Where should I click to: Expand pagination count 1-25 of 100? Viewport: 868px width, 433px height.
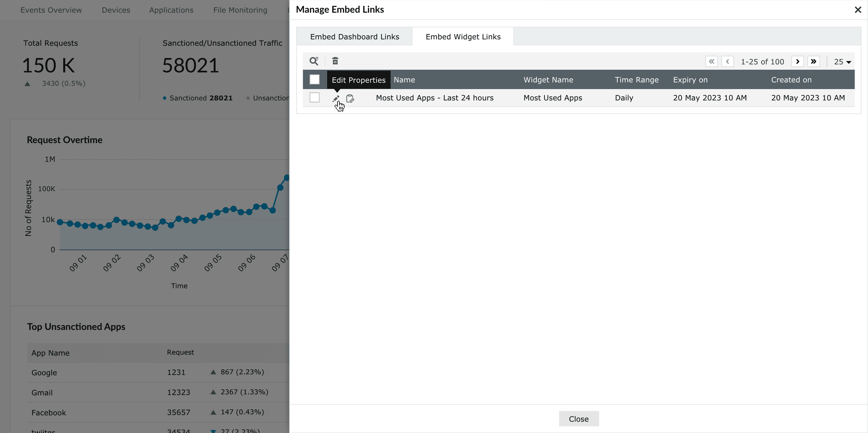point(763,61)
